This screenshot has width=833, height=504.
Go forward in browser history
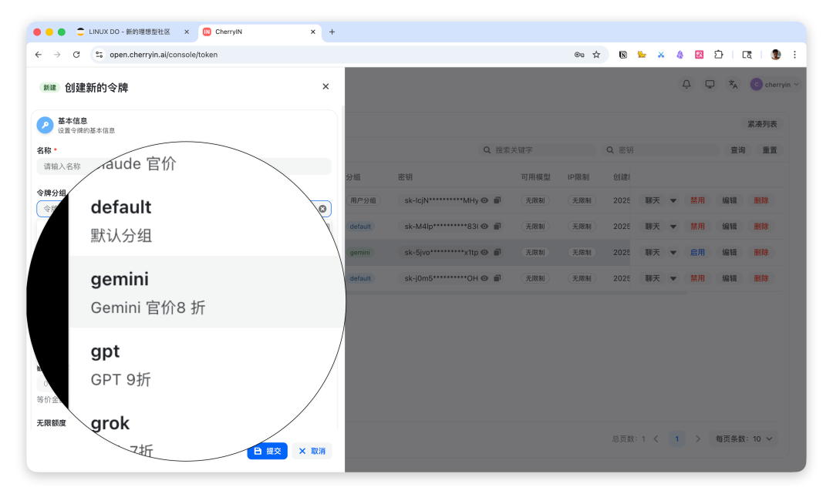(x=57, y=55)
